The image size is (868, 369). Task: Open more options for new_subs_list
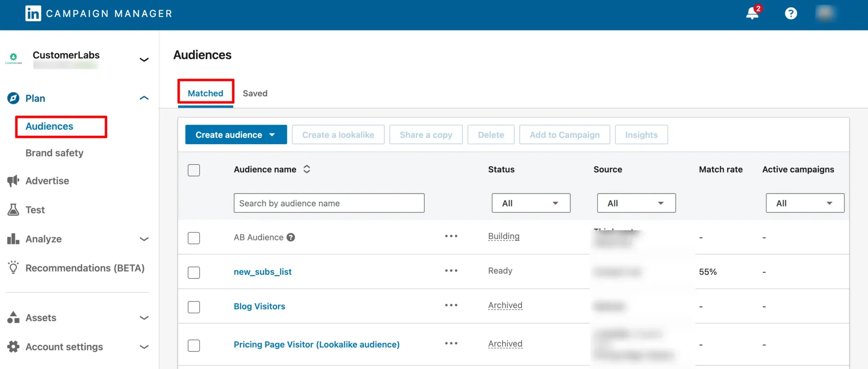(451, 271)
